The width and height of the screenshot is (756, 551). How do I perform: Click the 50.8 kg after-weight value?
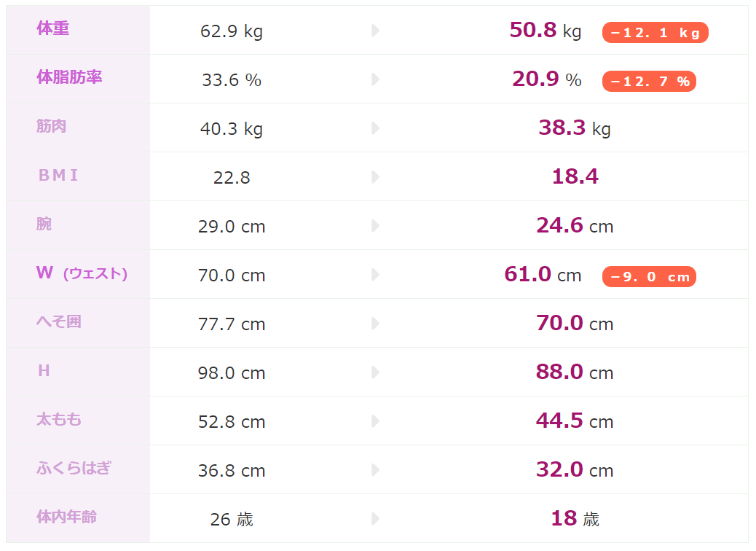[x=546, y=31]
